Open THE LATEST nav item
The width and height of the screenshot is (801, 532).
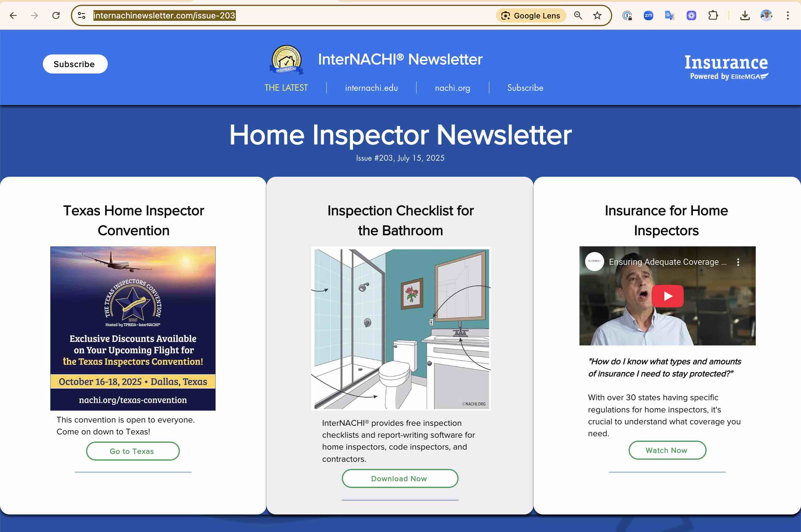286,87
